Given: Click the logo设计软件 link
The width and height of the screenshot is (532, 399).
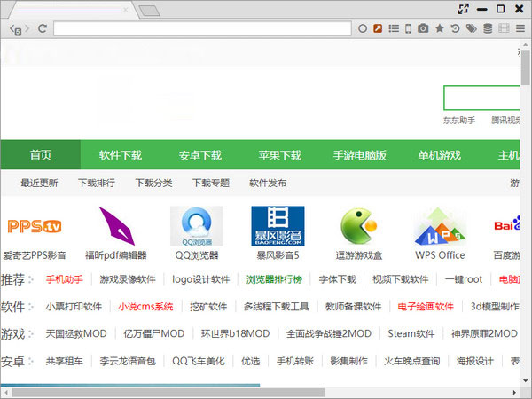Looking at the screenshot, I should coord(201,279).
